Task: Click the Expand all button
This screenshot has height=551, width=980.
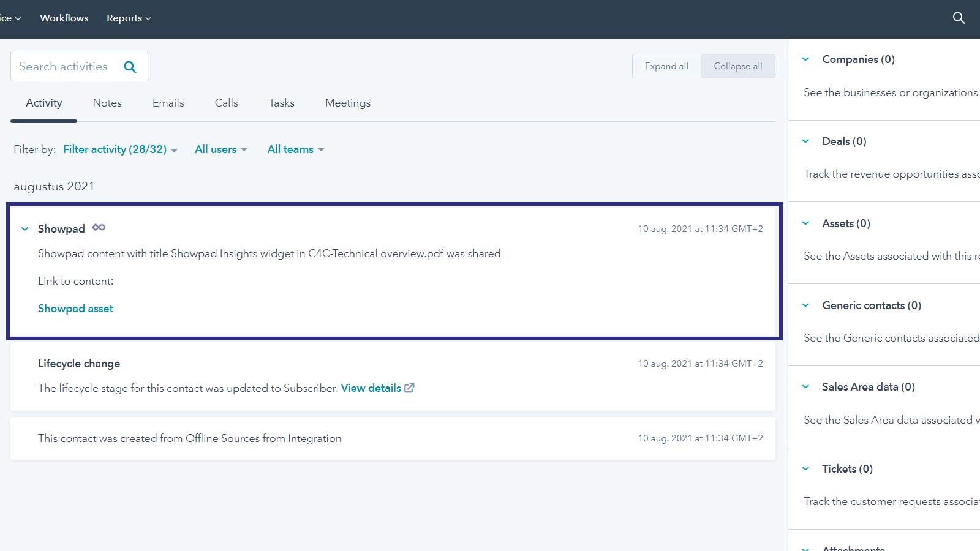Action: point(666,66)
